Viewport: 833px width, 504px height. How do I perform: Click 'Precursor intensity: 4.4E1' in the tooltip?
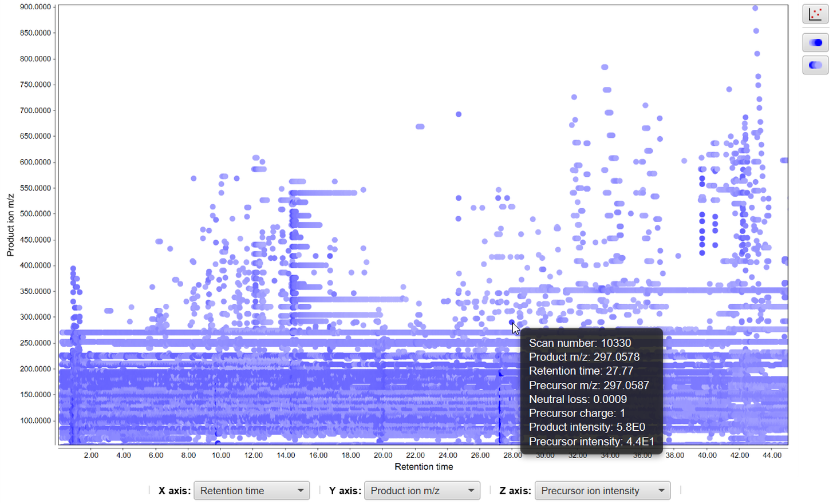(591, 442)
